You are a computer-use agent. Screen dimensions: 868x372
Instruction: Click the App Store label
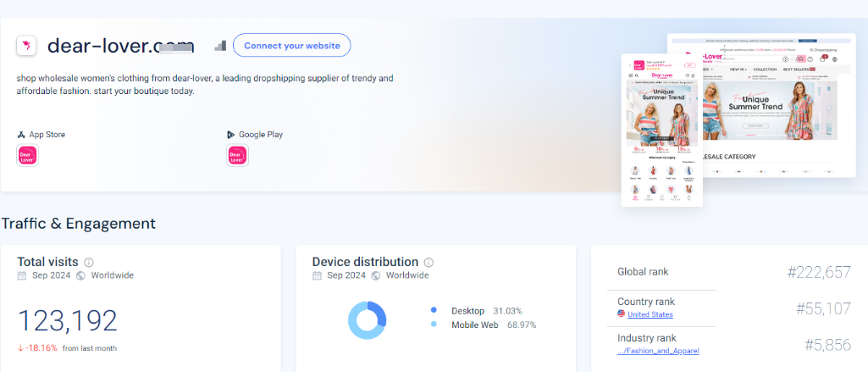(x=47, y=135)
